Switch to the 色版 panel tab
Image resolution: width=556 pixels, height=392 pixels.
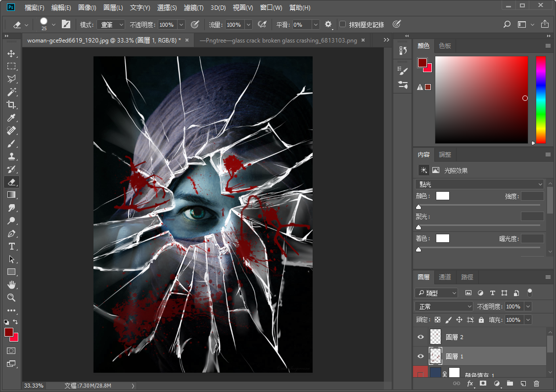click(x=445, y=45)
